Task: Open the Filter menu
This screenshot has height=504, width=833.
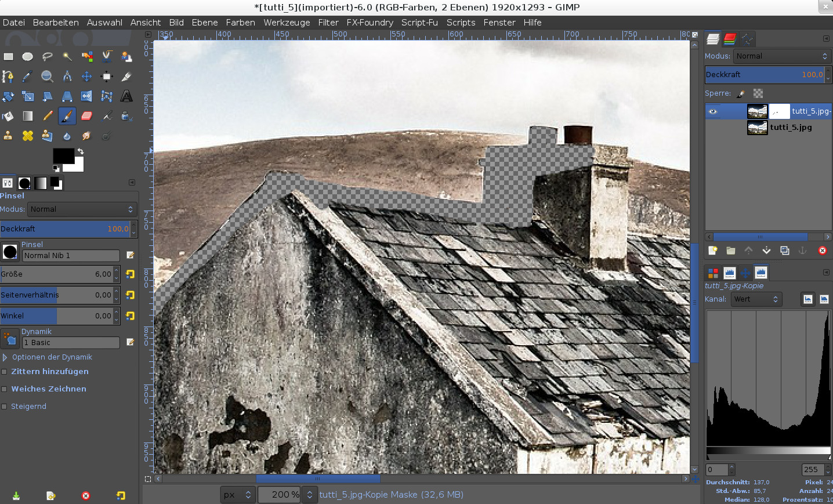Action: tap(328, 23)
